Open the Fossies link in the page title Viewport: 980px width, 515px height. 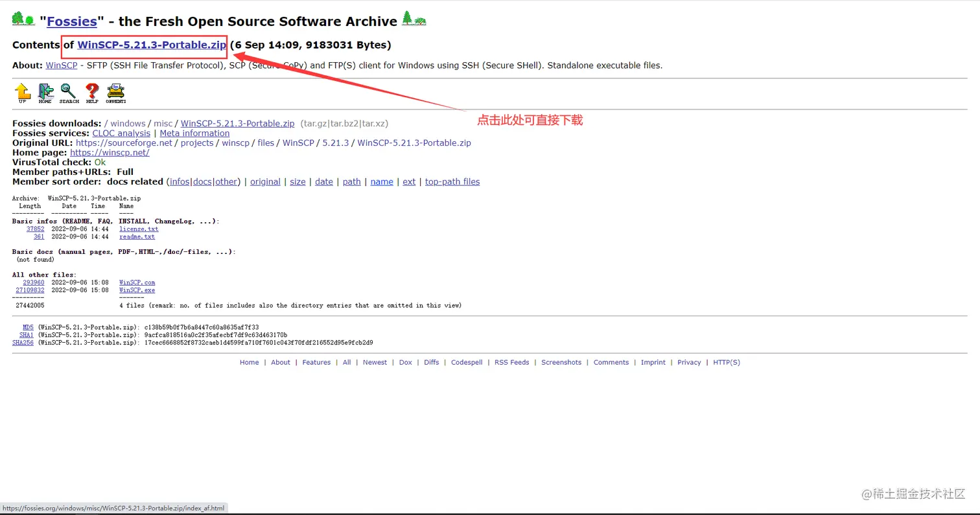click(71, 21)
